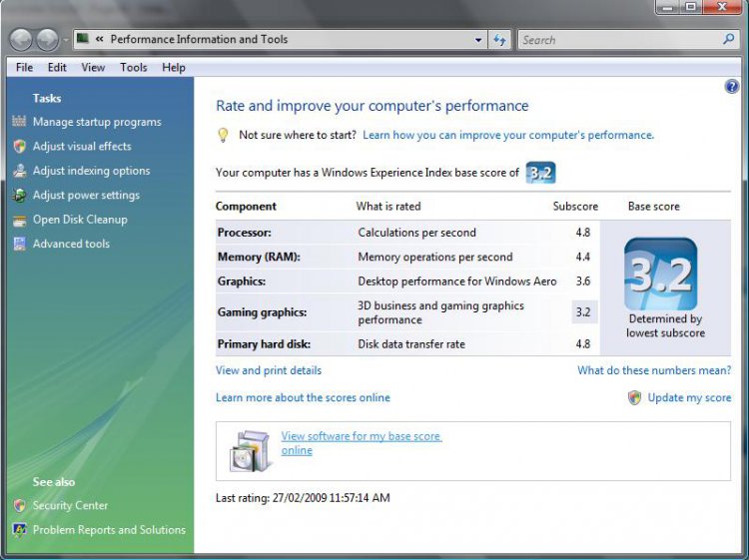Click View and print details
Screen dimensions: 749x560
click(269, 370)
